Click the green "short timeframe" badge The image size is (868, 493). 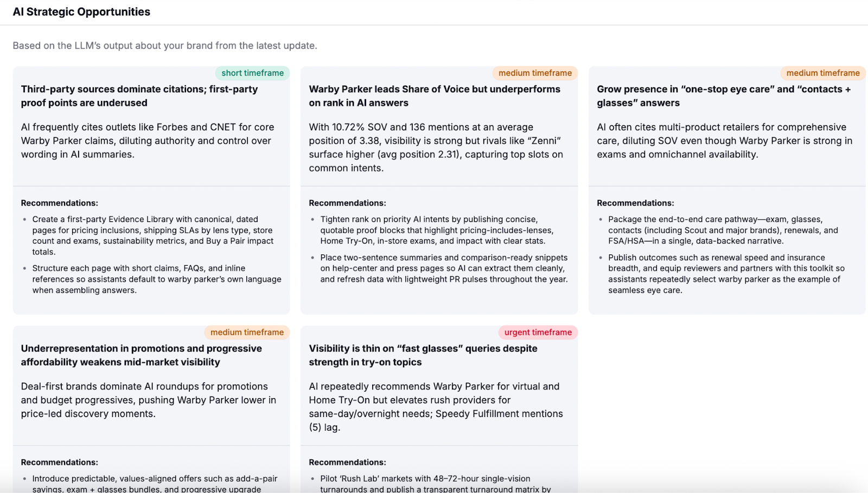pos(252,73)
